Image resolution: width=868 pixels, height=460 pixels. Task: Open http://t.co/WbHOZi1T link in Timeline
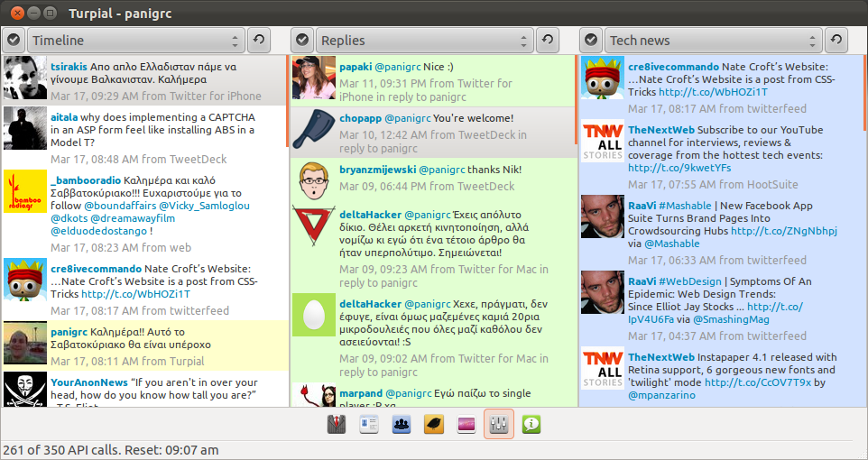tap(135, 294)
